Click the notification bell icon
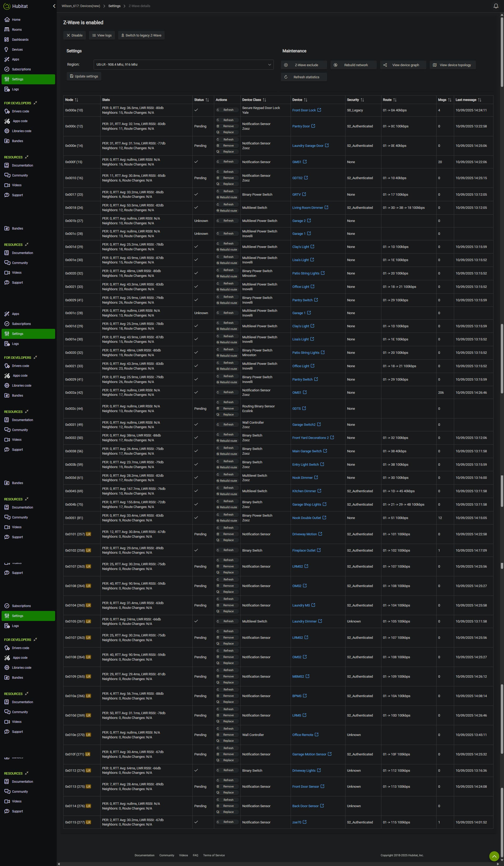This screenshot has height=866, width=504. [x=496, y=6]
